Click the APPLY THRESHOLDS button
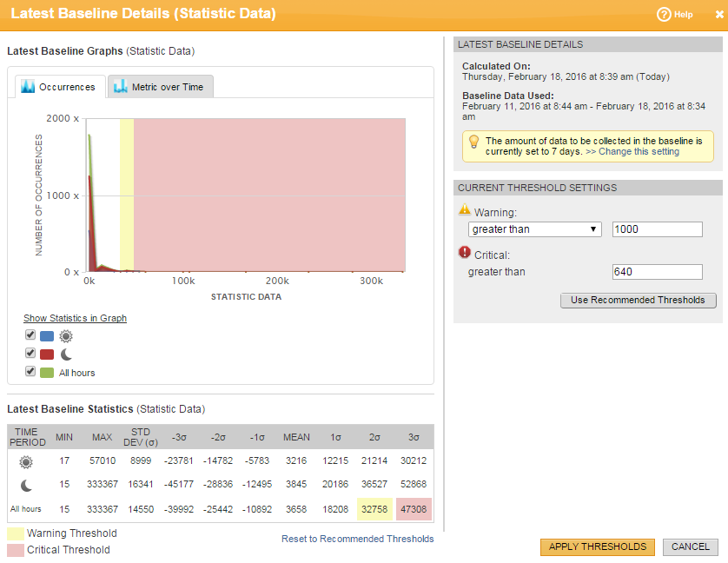 coord(598,547)
